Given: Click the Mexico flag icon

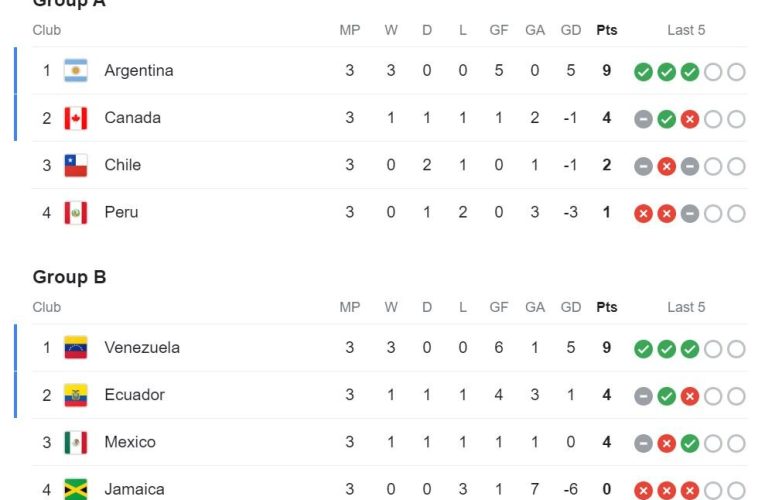Looking at the screenshot, I should 76,442.
